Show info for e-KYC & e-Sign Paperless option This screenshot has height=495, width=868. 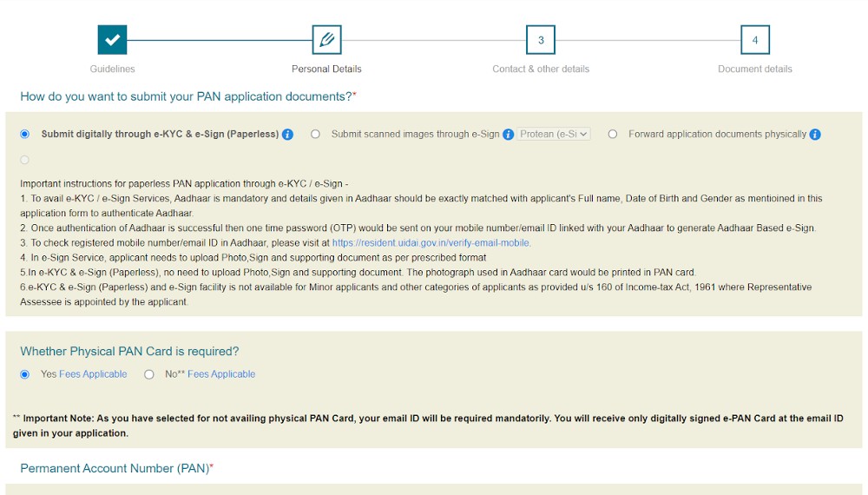coord(287,135)
